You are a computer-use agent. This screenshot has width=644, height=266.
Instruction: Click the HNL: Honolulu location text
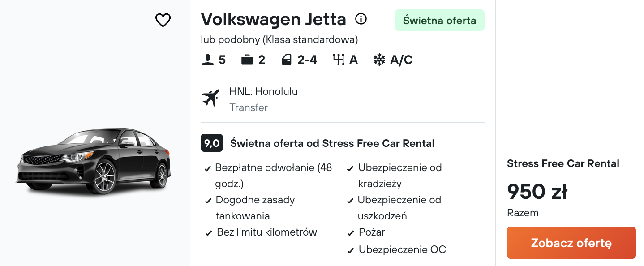coord(263,92)
